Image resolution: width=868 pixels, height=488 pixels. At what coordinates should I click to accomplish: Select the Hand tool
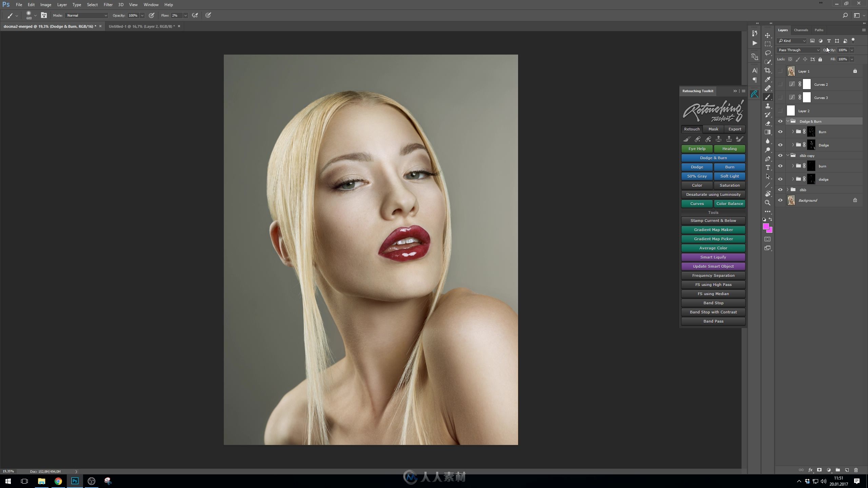[x=768, y=194]
